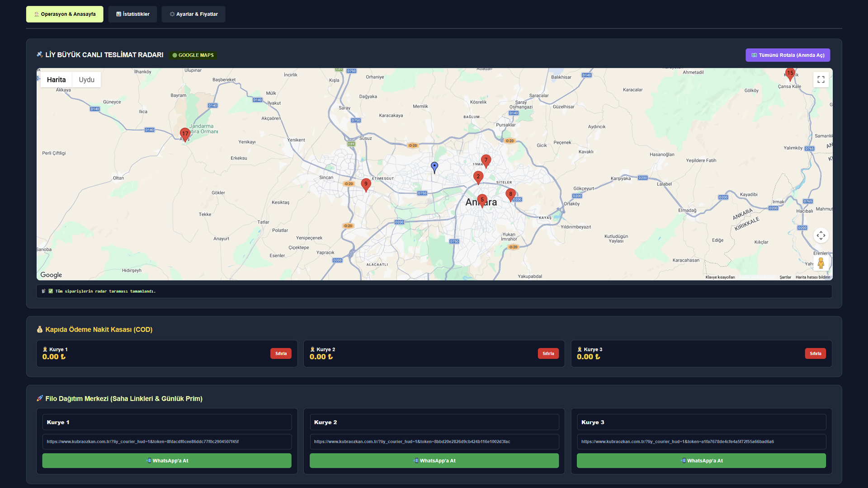Select map marker number 8
The height and width of the screenshot is (488, 868).
(x=511, y=195)
